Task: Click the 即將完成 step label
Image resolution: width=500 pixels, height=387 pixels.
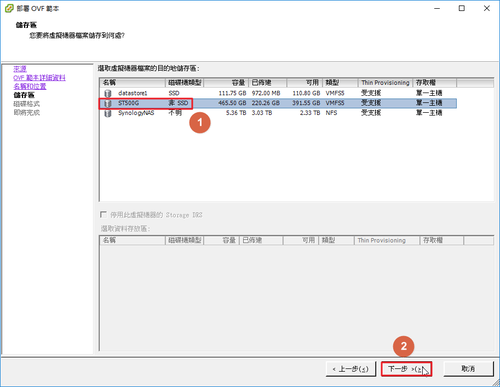Action: pos(26,112)
